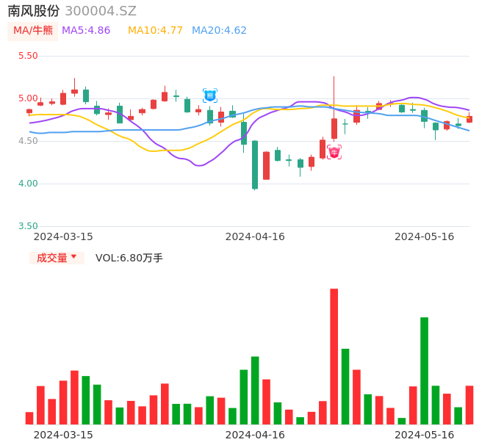Click the 2024-05-16 date label on volume chart
Screen dimensions: 504x445
(x=424, y=435)
